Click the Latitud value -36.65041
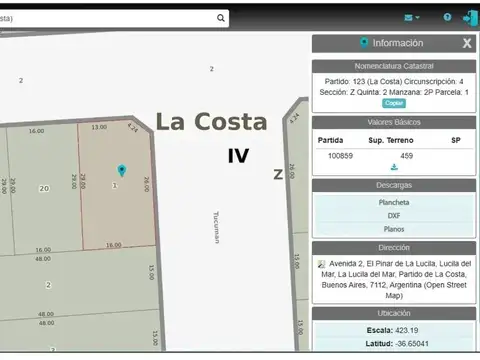 412,344
